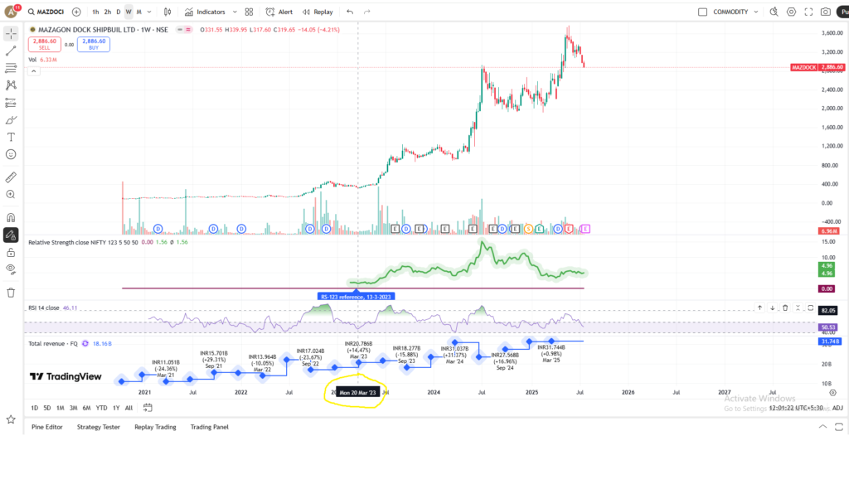The height and width of the screenshot is (504, 849).
Task: Create an Alert
Action: tap(279, 12)
